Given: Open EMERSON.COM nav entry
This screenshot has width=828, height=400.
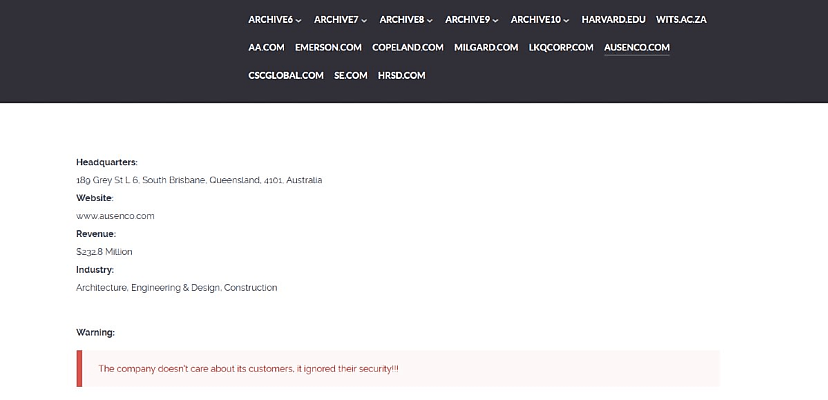Looking at the screenshot, I should point(328,48).
